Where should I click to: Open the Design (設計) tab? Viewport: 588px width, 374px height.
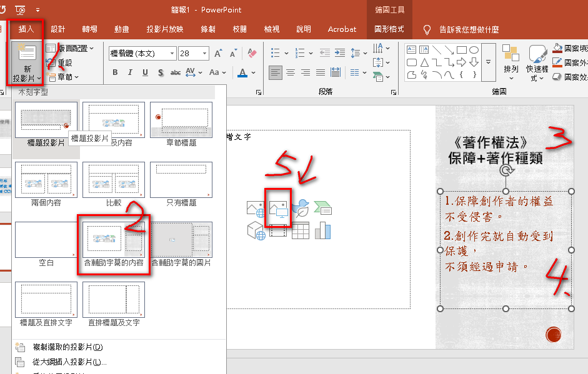[x=57, y=29]
